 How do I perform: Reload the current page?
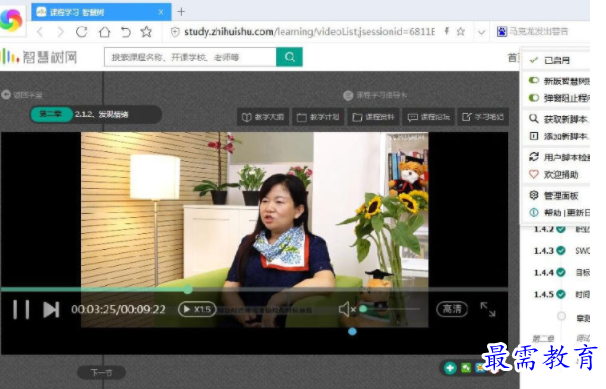pos(82,32)
